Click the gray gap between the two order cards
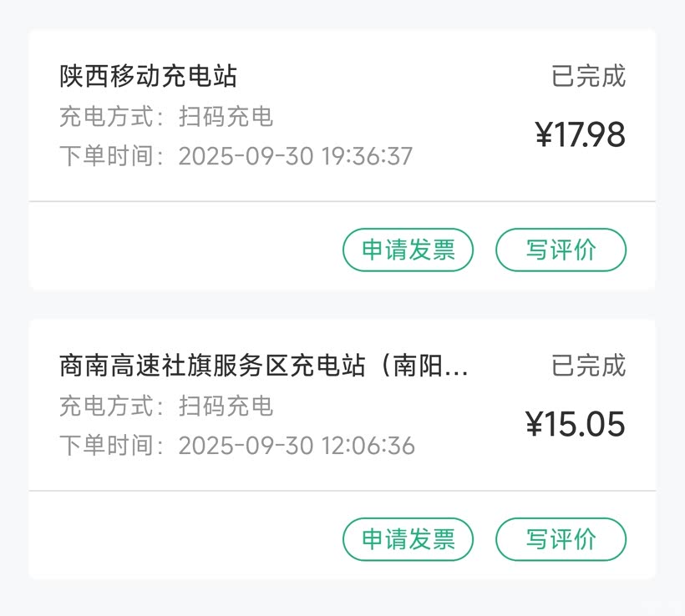 (x=342, y=304)
